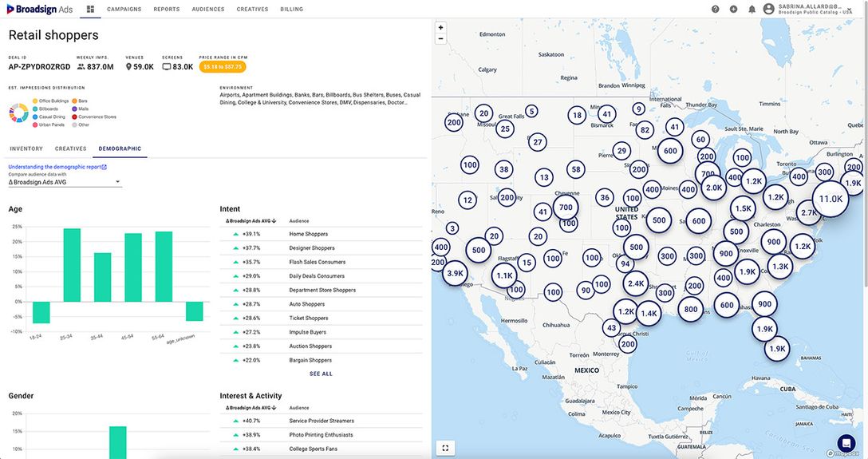This screenshot has height=459, width=868.
Task: Click See All under Intent
Action: click(x=321, y=374)
